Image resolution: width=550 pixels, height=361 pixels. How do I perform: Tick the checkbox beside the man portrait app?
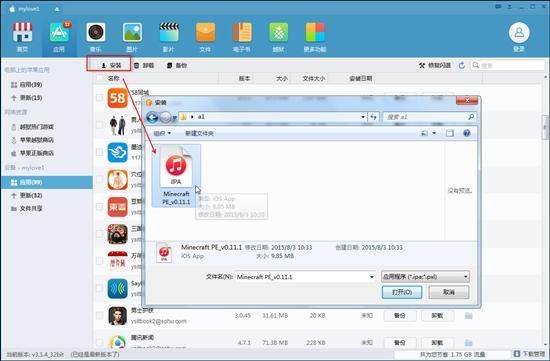pos(100,316)
